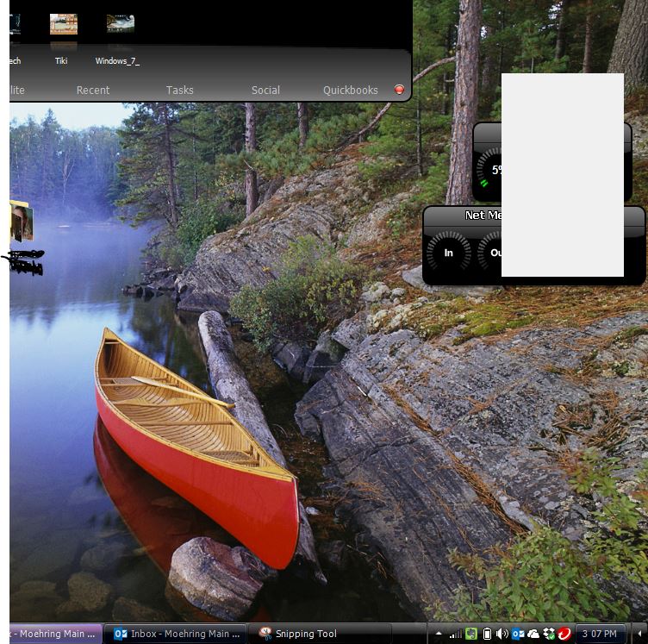Open the Tiki shortcut thumbnail
Viewport: 648px width, 644px height.
(x=63, y=25)
